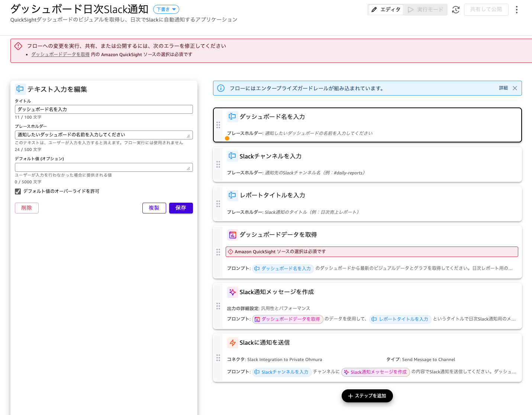
Task: Switch to the エディタ tab
Action: point(386,10)
